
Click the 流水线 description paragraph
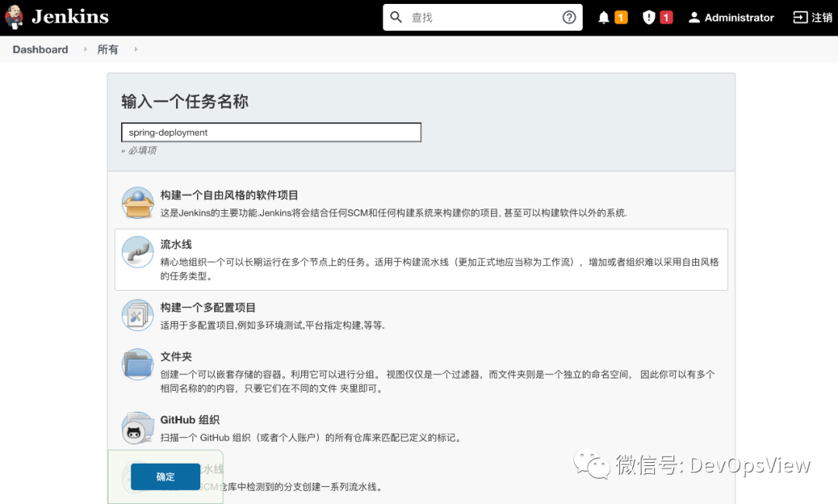[x=440, y=269]
